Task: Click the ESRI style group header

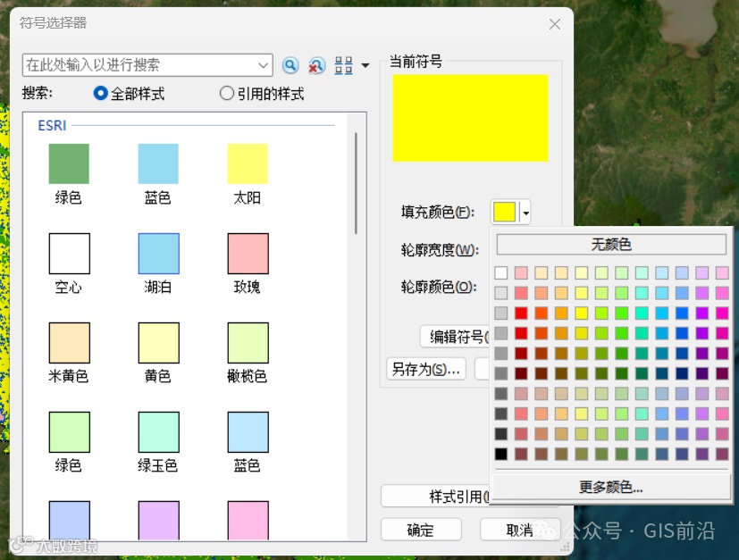Action: point(52,126)
